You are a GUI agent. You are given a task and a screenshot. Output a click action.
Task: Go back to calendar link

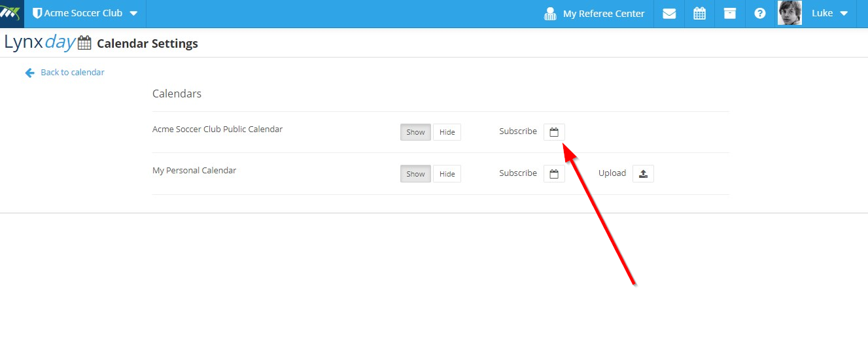(x=73, y=73)
